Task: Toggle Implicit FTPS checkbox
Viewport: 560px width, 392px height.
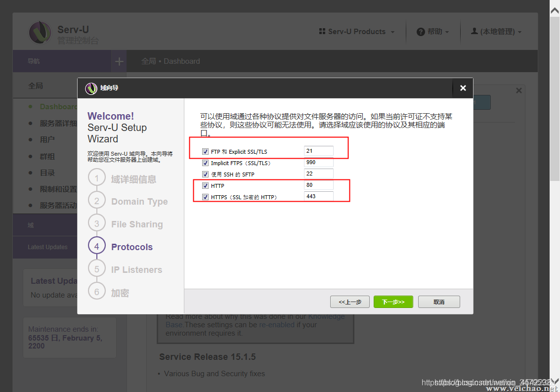Action: 205,163
